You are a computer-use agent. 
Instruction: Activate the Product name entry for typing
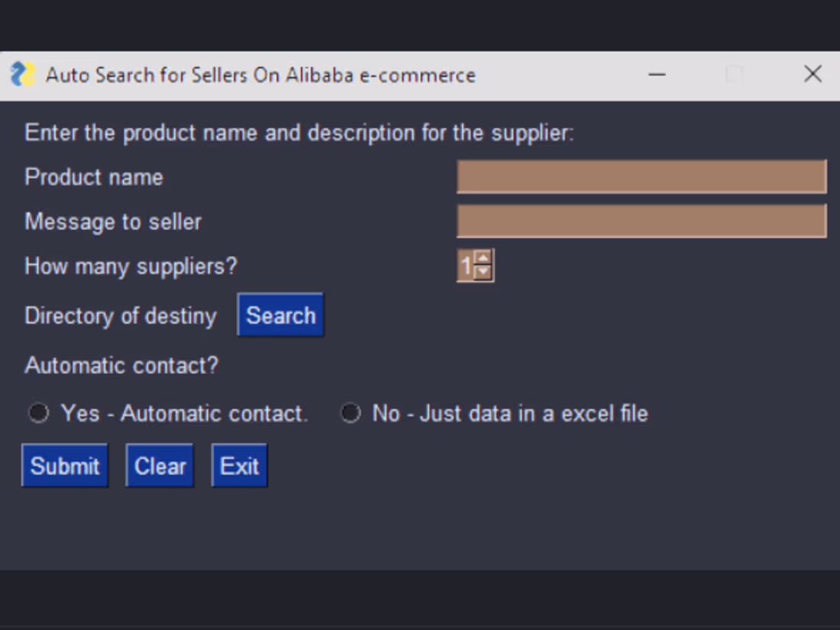point(641,176)
